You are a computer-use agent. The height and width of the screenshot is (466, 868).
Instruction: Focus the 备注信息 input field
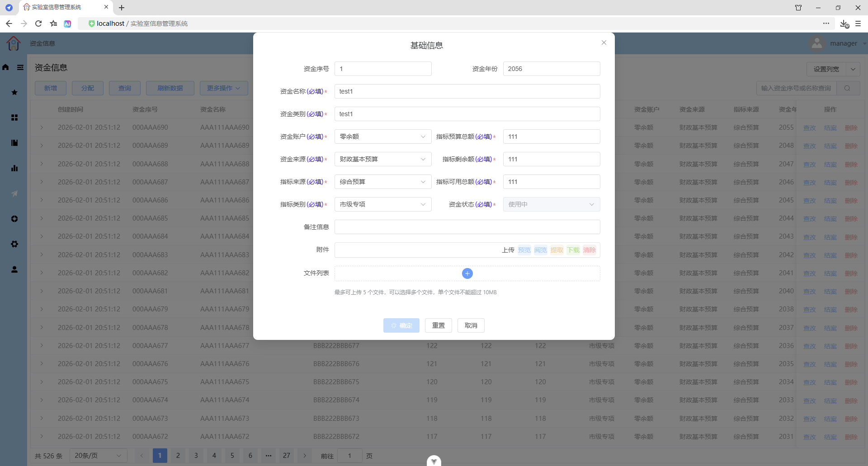467,227
